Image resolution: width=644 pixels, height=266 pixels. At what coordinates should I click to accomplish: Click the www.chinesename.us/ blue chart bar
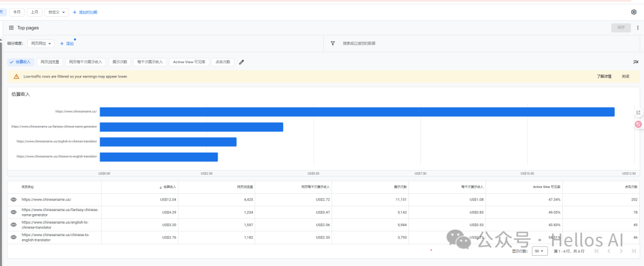357,112
